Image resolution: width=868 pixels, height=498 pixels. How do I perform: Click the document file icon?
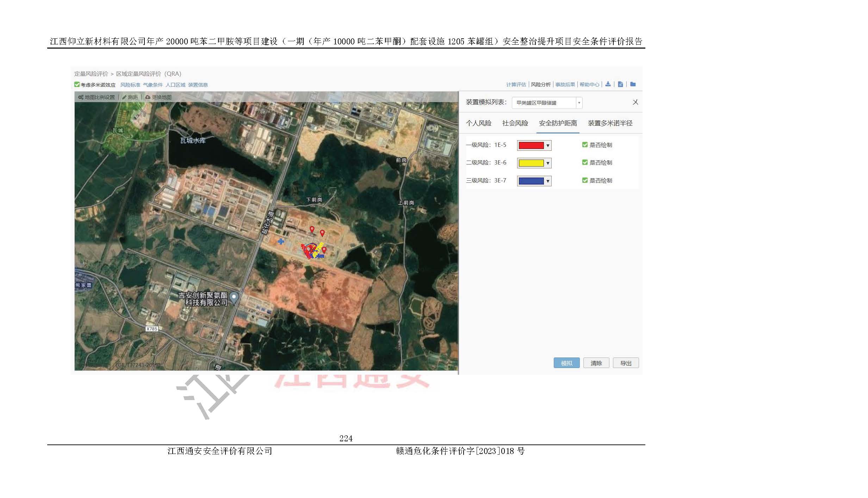click(620, 84)
